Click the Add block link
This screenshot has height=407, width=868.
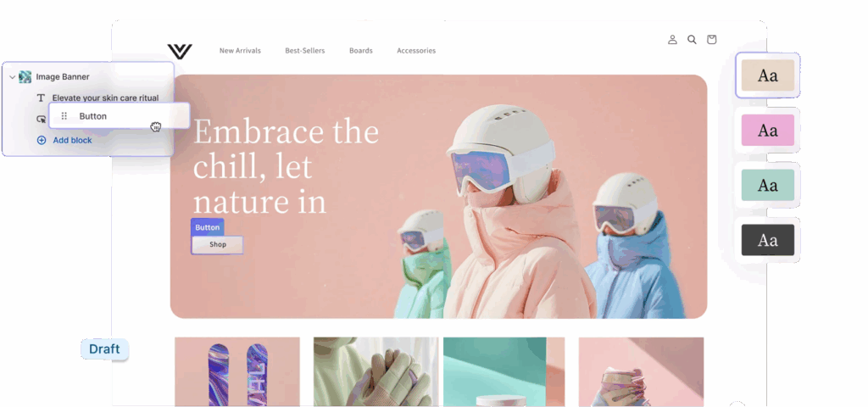click(x=73, y=140)
